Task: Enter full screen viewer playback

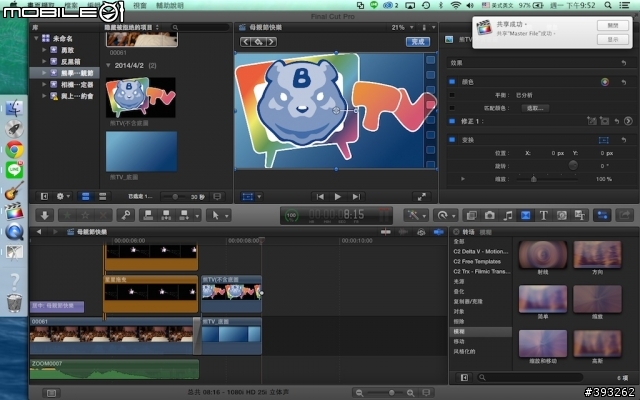Action: 422,197
